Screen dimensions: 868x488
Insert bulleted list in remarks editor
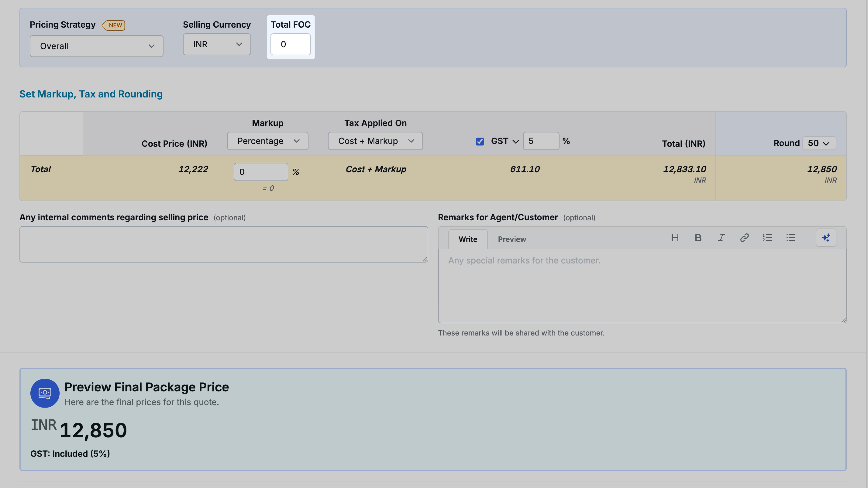(790, 238)
